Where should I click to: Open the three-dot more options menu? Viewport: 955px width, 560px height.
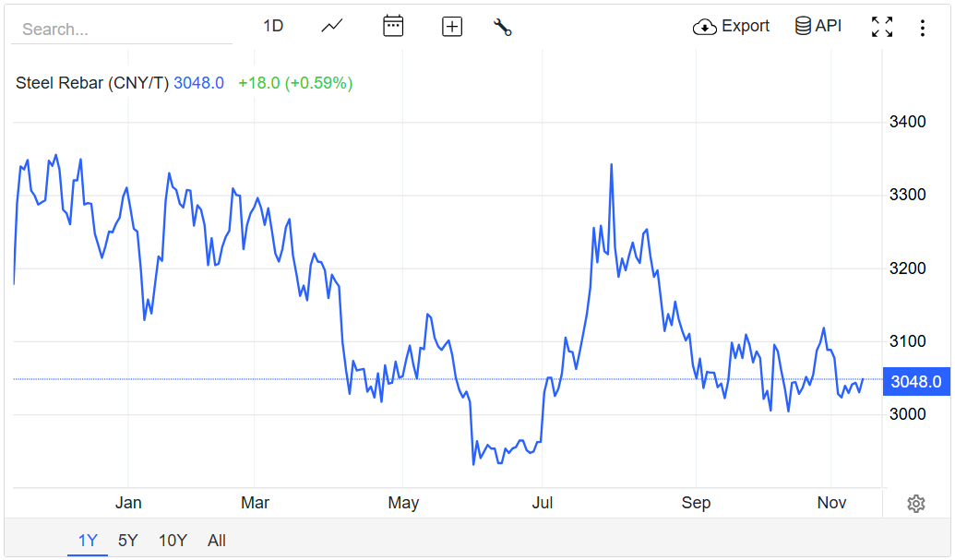[922, 28]
